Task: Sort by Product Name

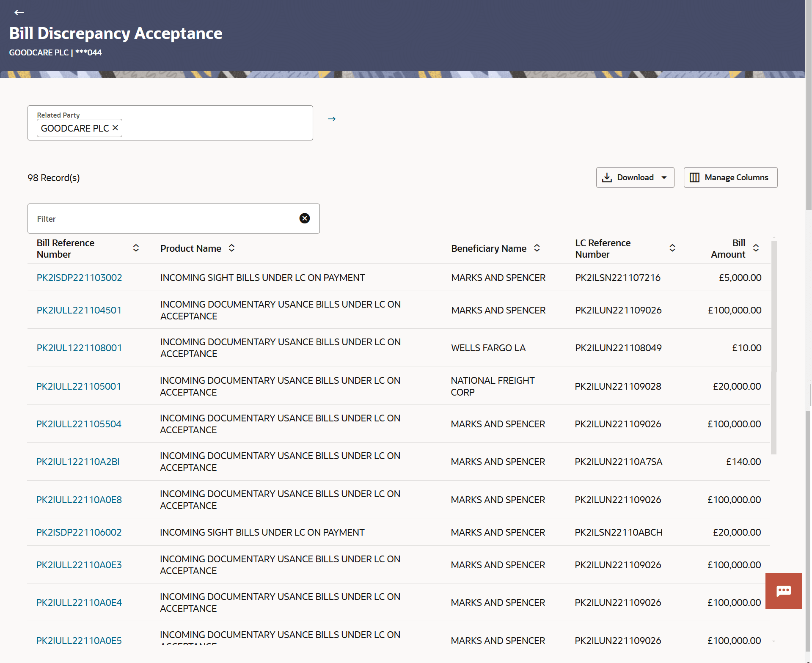Action: pos(231,248)
